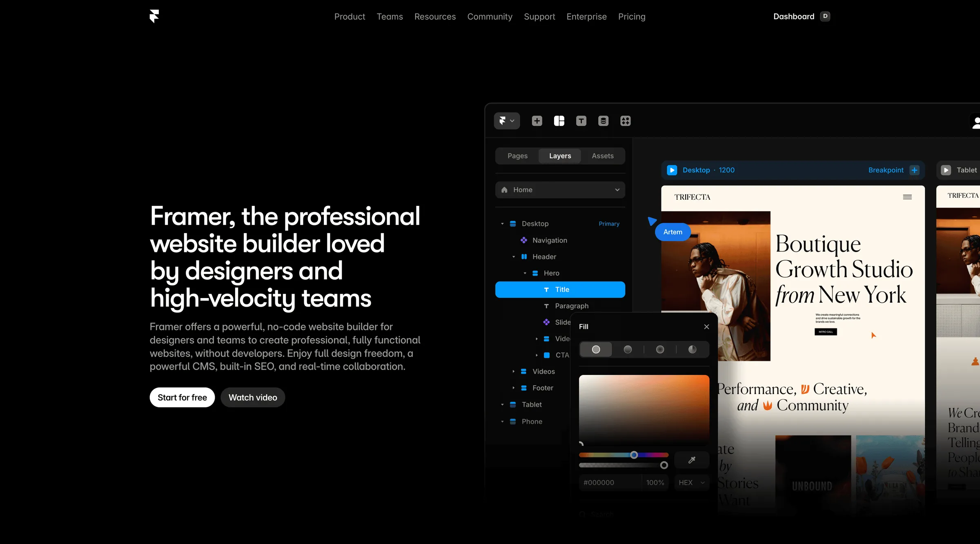Expand the CTA layer
980x544 pixels.
pos(537,355)
